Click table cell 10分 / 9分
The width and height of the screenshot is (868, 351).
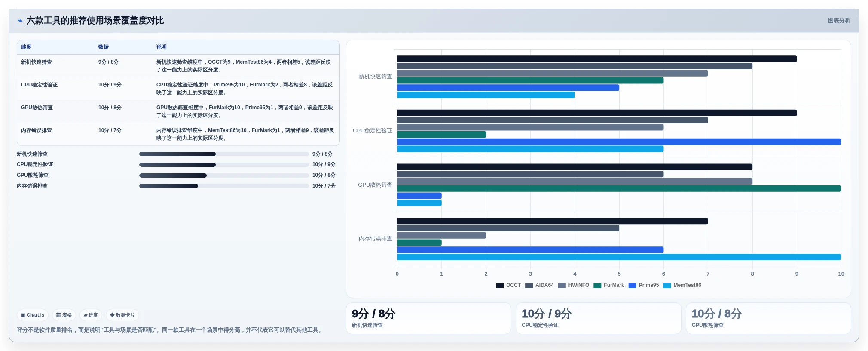coord(110,85)
